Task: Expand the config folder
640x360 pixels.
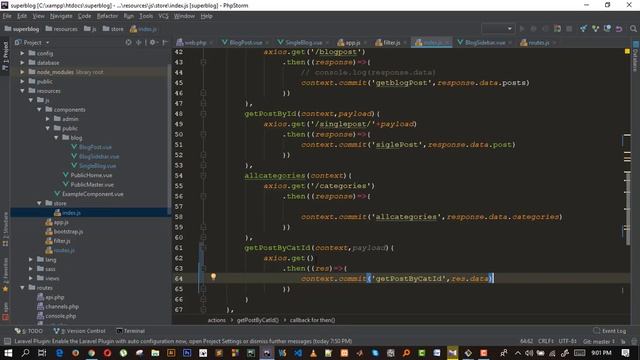Action: (22, 53)
